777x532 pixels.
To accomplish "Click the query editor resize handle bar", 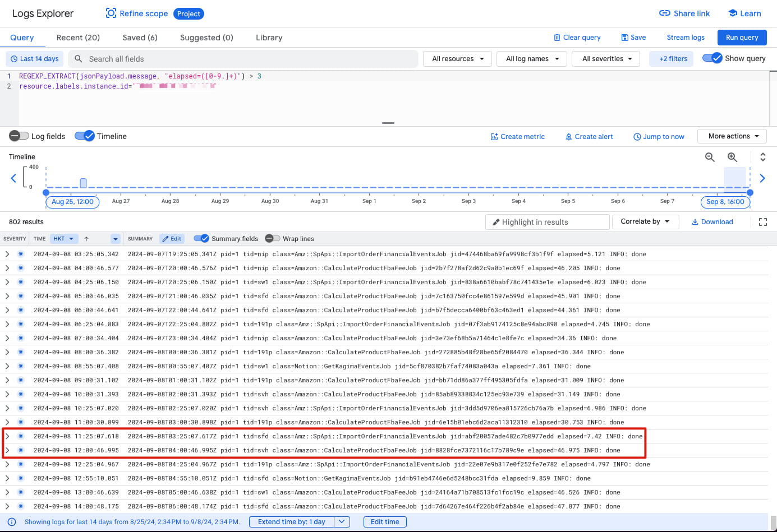I will [388, 123].
